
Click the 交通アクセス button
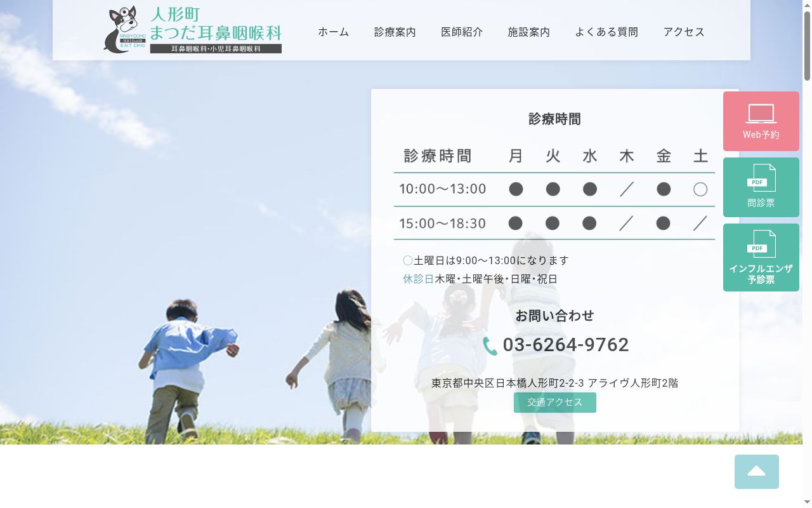click(555, 403)
